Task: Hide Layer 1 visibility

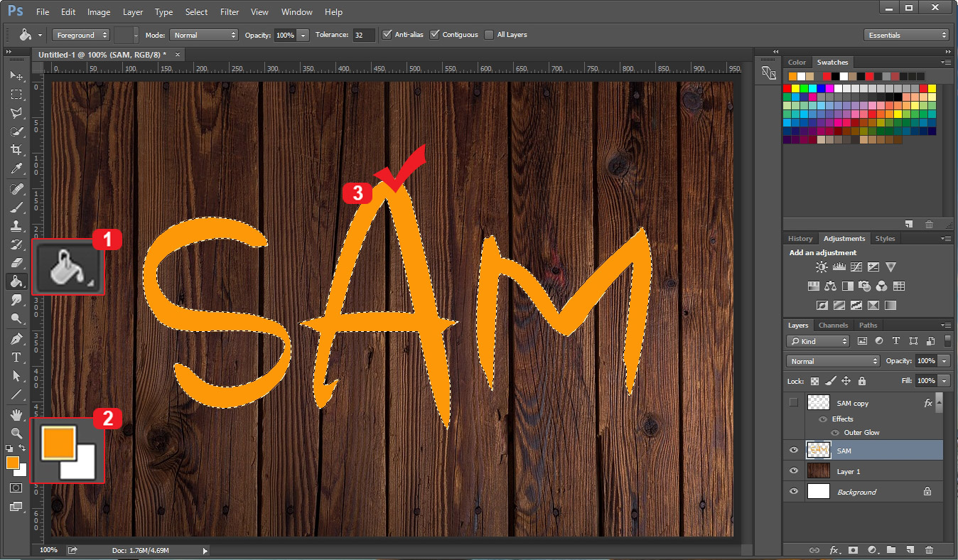Action: tap(794, 471)
